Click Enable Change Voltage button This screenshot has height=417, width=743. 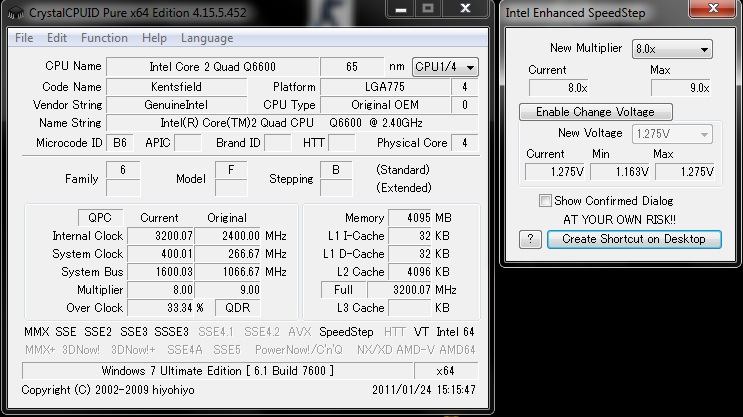tap(596, 112)
